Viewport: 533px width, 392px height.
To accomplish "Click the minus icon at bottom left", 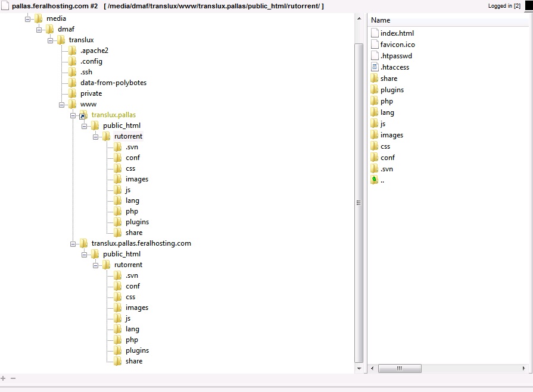I will click(13, 378).
